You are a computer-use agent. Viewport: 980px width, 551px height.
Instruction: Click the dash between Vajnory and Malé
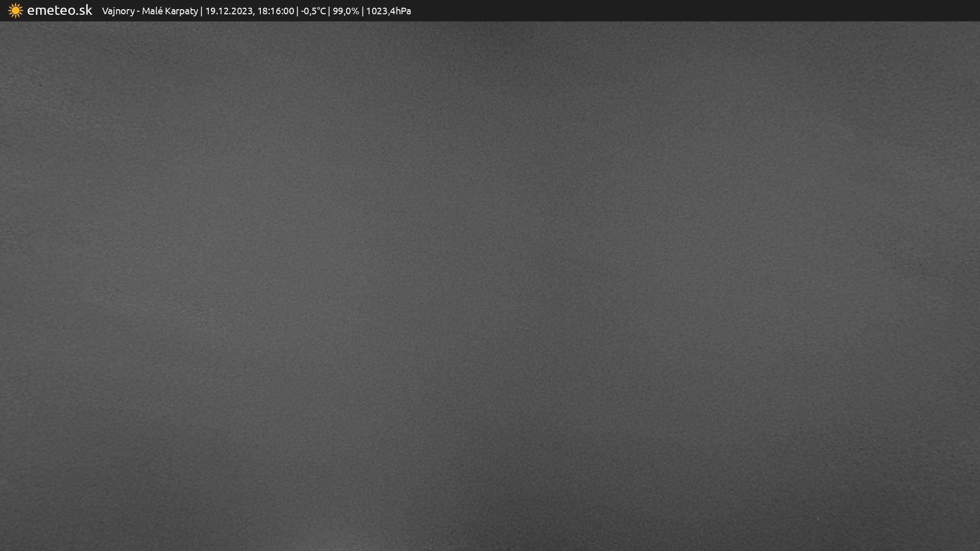[x=138, y=11]
